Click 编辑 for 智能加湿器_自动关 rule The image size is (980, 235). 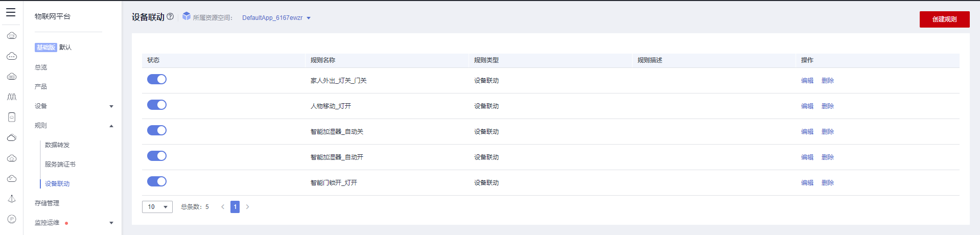click(807, 132)
